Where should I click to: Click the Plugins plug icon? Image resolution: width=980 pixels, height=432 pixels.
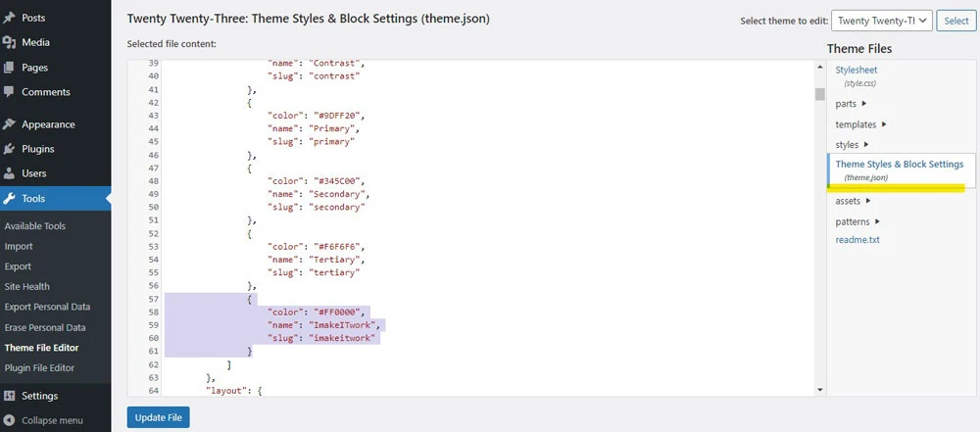coord(9,149)
